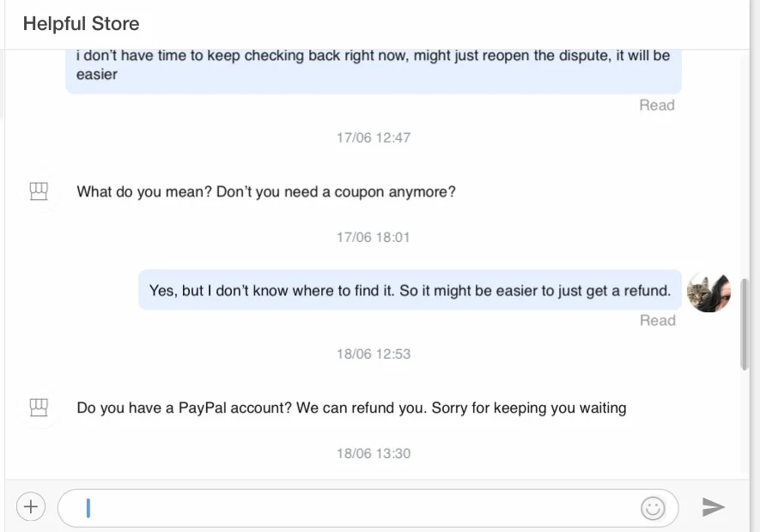Click the "Don't you need a coupon" message

point(266,192)
